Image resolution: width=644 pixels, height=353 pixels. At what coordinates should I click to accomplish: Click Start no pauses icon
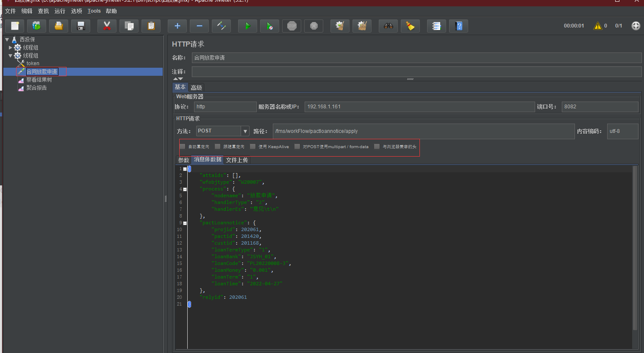(270, 26)
